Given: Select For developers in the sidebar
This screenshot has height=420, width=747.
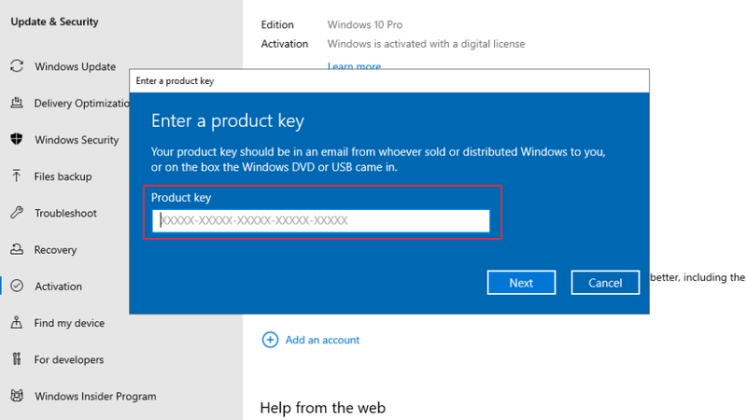Looking at the screenshot, I should click(69, 359).
